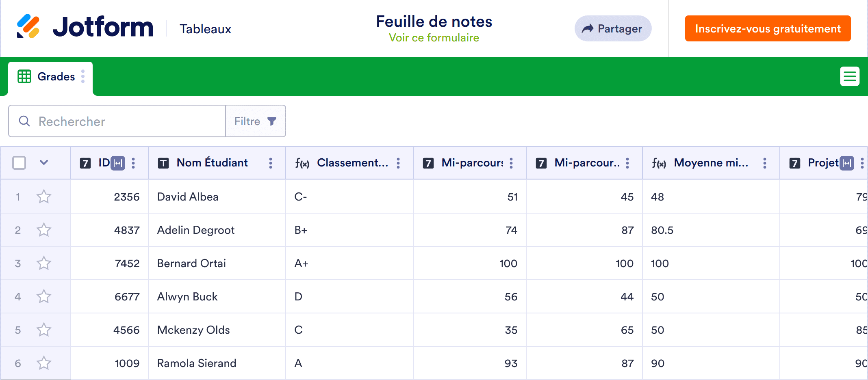The image size is (868, 380).
Task: Click the search magnifier icon
Action: [24, 121]
